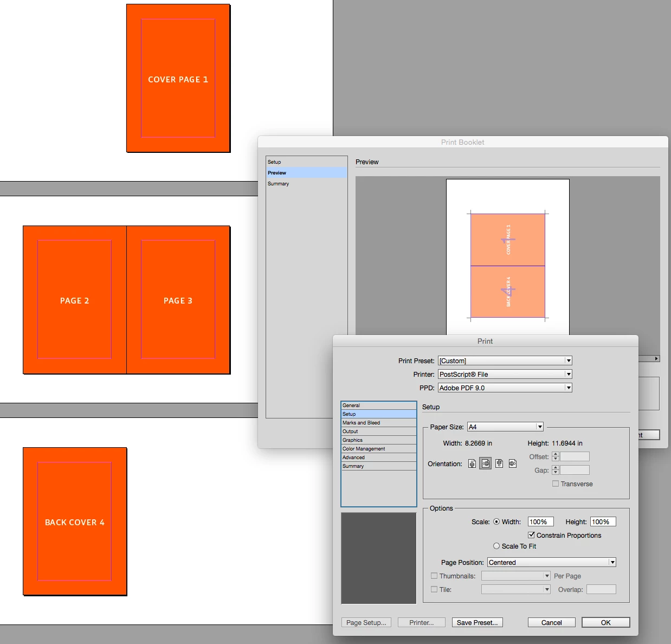Click PAGE 3 in document
The height and width of the screenshot is (644, 671).
pyautogui.click(x=178, y=300)
